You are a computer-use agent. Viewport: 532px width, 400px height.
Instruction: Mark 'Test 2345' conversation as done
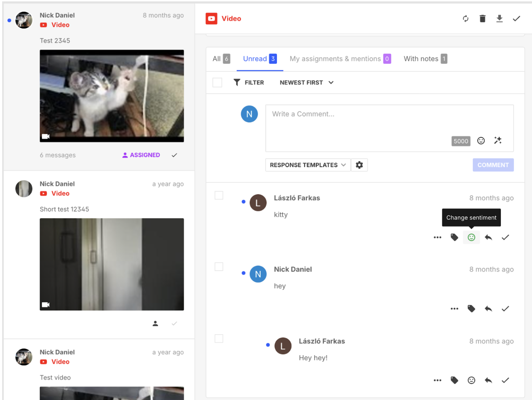point(174,155)
